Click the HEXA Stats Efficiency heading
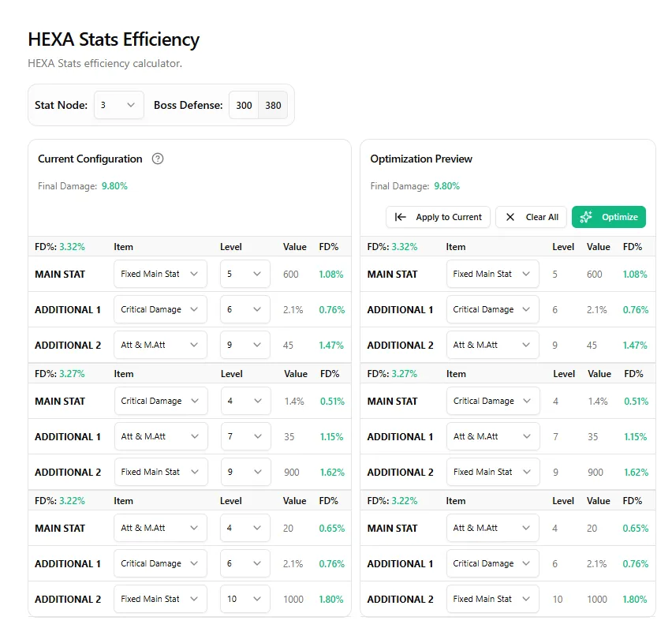Screen dimensions: 672x628 tap(114, 40)
